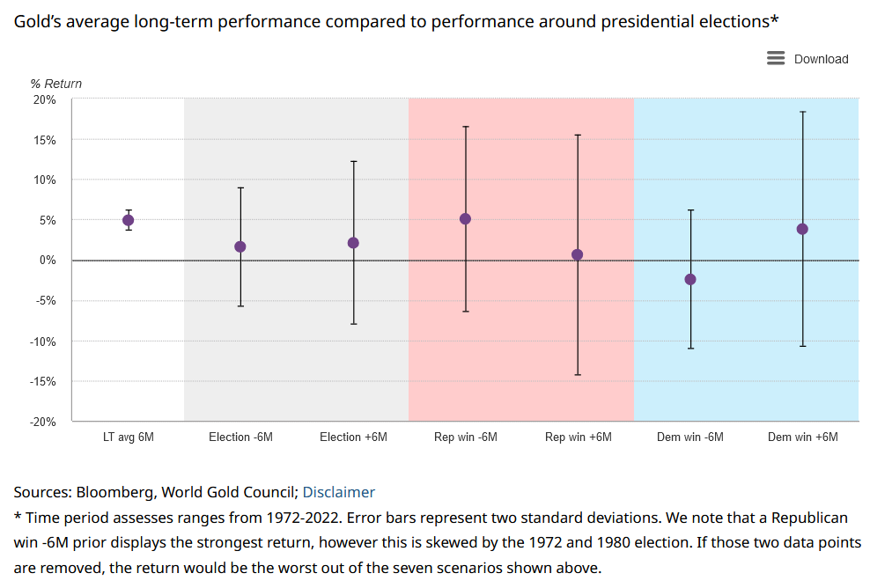The width and height of the screenshot is (870, 588).
Task: Select the Election +6M data point
Action: (x=353, y=243)
